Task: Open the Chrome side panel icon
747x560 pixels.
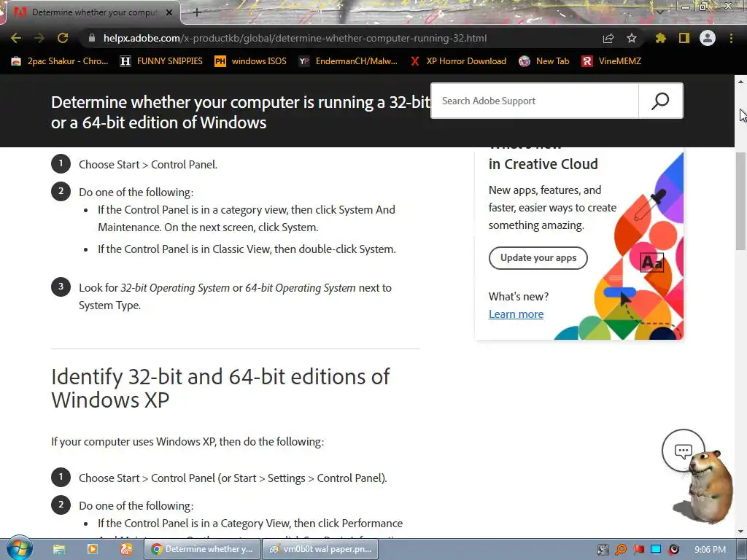Action: click(684, 38)
